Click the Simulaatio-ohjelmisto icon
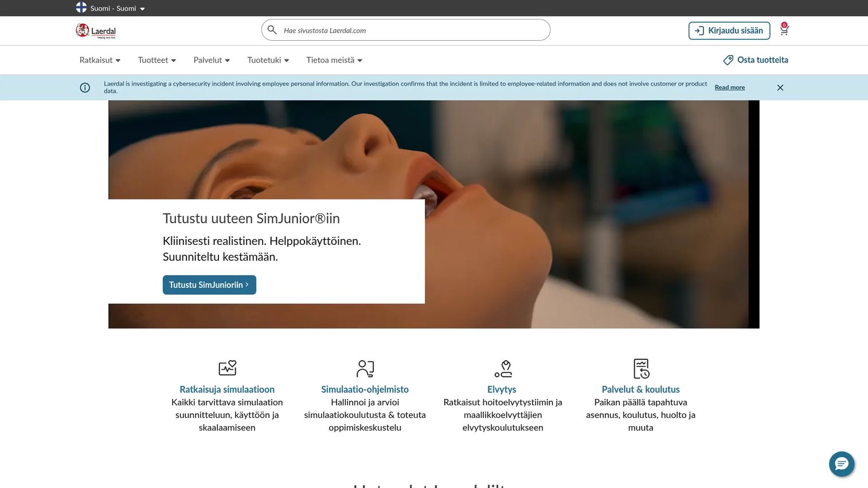Viewport: 868px width, 488px height. (x=365, y=368)
